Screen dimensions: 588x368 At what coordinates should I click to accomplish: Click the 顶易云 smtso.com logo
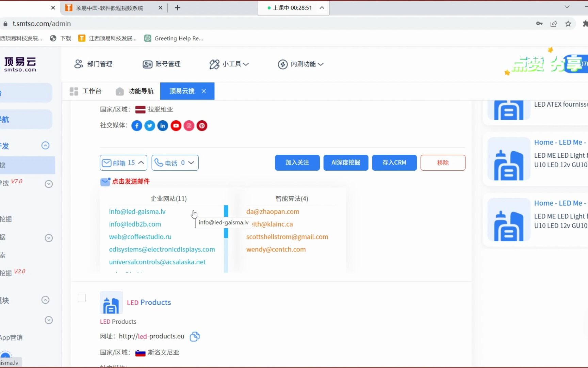pos(20,64)
